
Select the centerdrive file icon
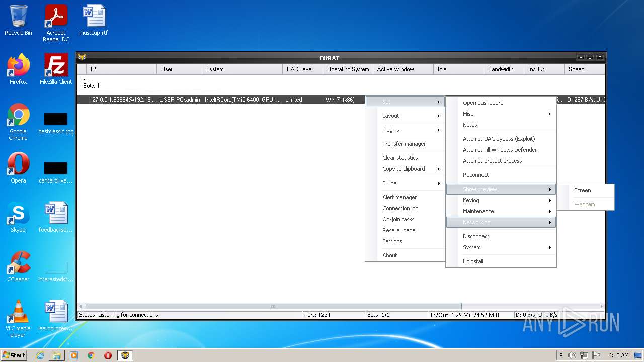click(56, 171)
